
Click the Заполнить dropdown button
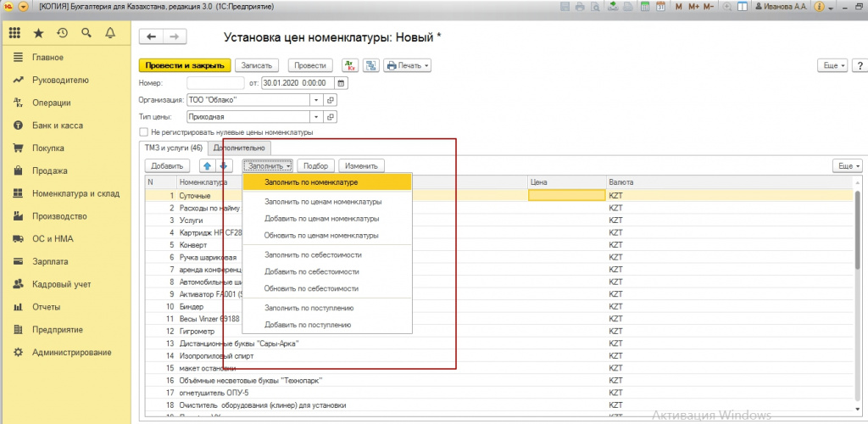click(270, 165)
